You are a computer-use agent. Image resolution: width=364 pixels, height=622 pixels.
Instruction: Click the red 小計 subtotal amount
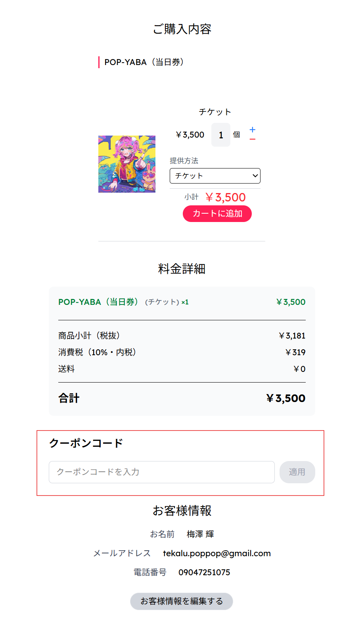[x=226, y=197]
